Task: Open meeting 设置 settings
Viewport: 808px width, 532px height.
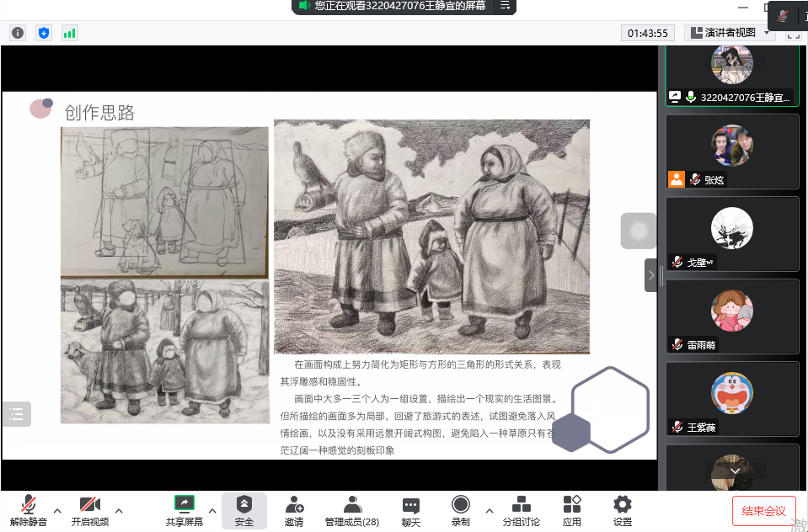Action: point(621,510)
